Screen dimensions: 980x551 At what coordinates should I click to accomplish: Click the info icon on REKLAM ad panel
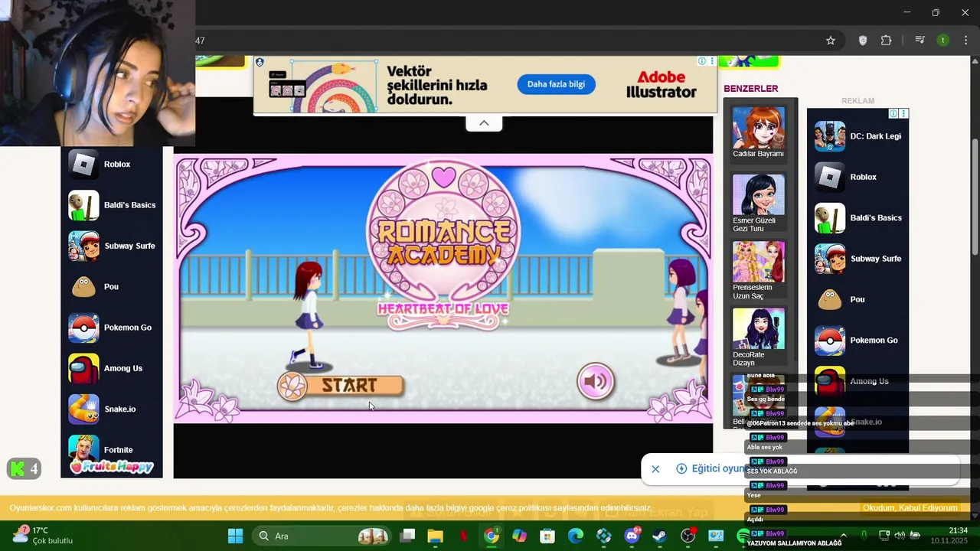click(x=893, y=113)
